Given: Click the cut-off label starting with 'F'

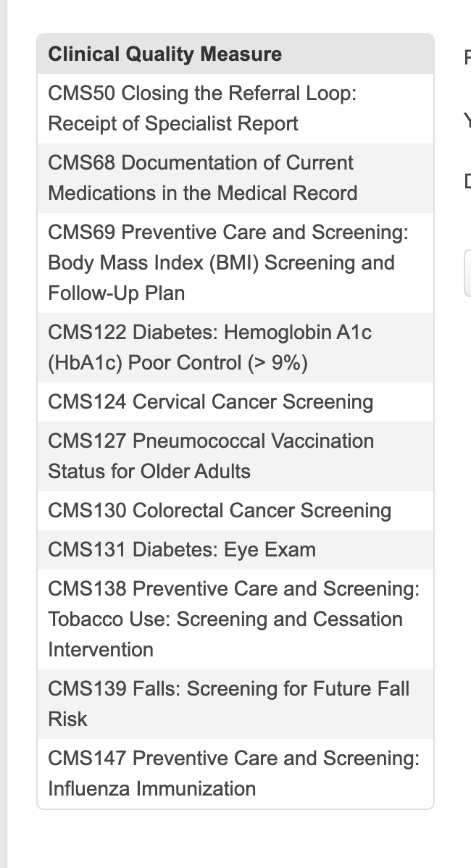Looking at the screenshot, I should [x=467, y=57].
